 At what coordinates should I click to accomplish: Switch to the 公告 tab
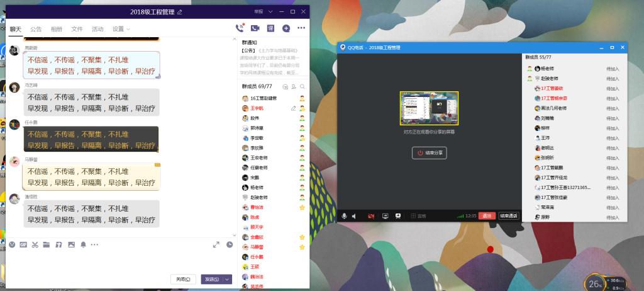[36, 29]
